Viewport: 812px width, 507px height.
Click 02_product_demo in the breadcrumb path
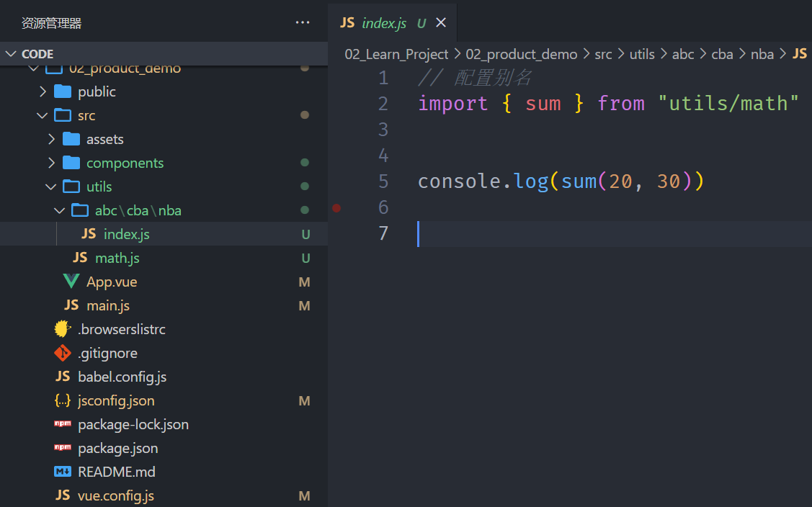(x=521, y=54)
